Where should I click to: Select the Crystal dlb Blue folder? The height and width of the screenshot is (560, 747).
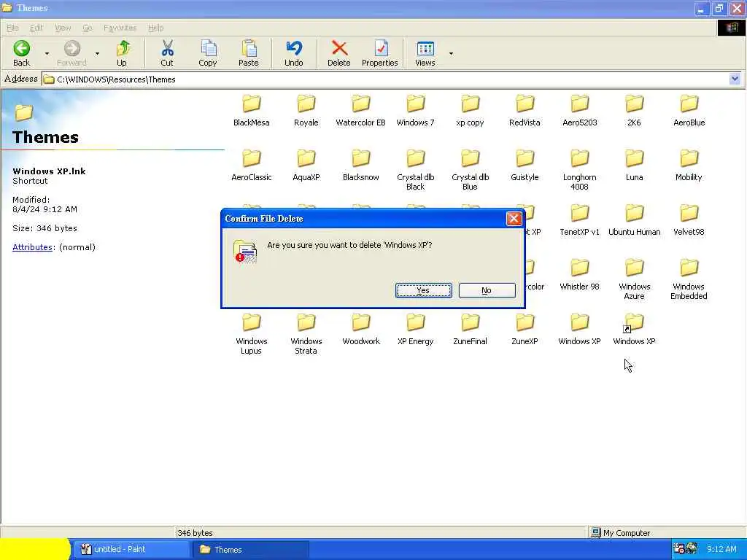471,170
